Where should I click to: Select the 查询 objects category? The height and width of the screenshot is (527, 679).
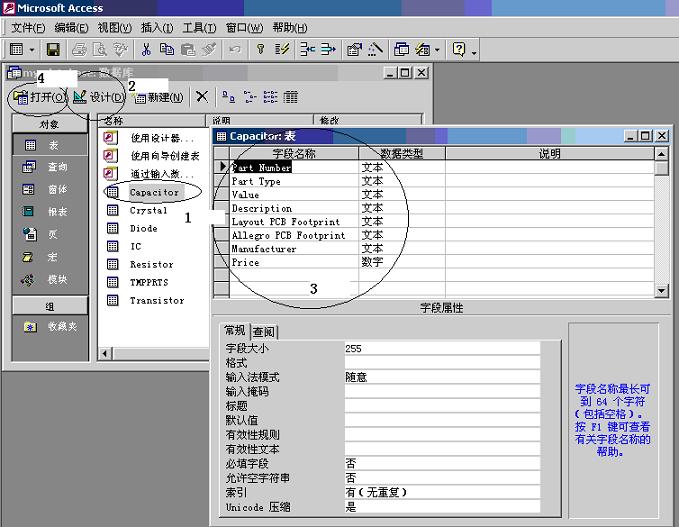click(50, 167)
